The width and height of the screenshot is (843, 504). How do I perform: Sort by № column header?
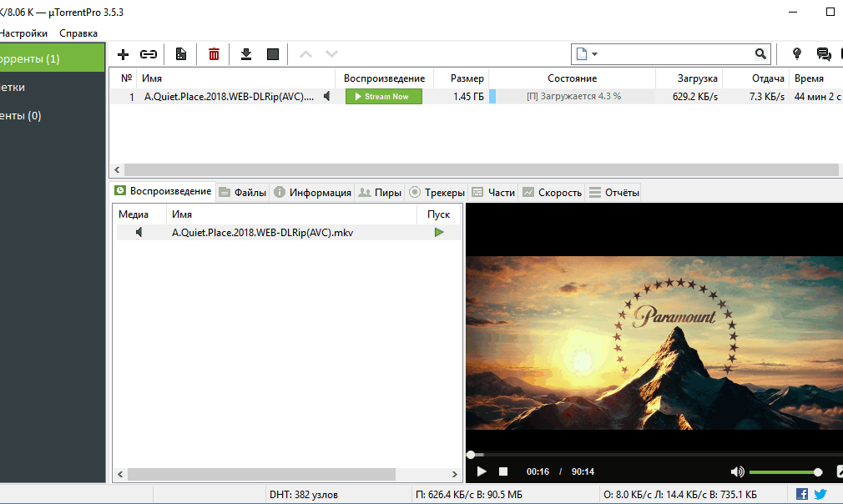point(126,78)
